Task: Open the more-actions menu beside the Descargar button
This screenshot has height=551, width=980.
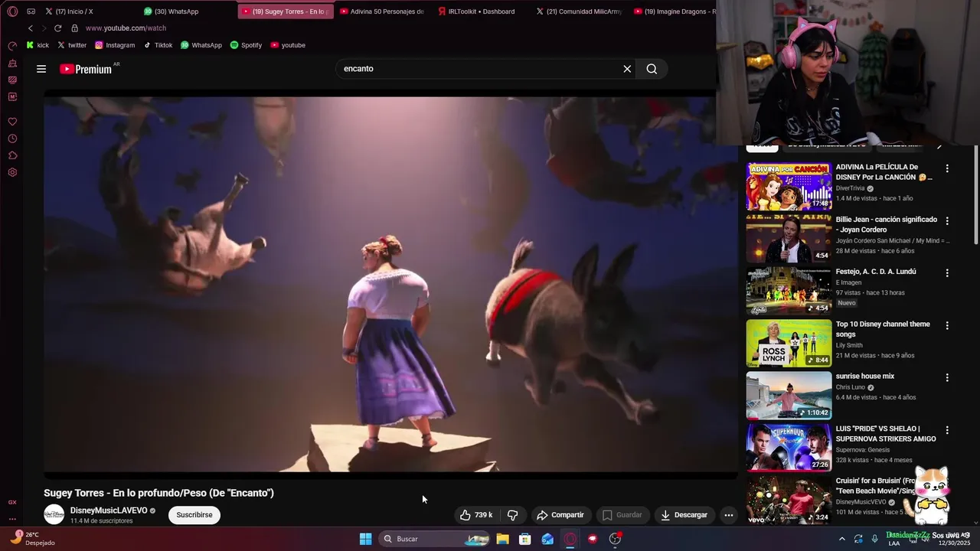Action: [x=729, y=515]
